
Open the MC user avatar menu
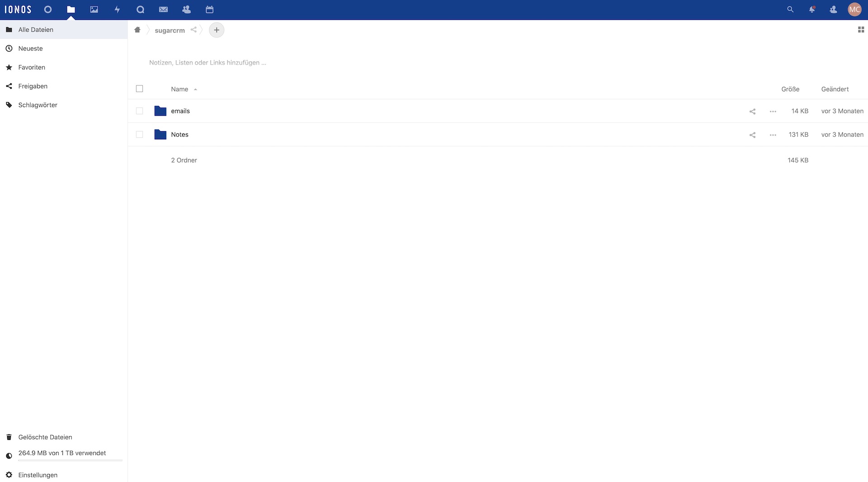(854, 9)
